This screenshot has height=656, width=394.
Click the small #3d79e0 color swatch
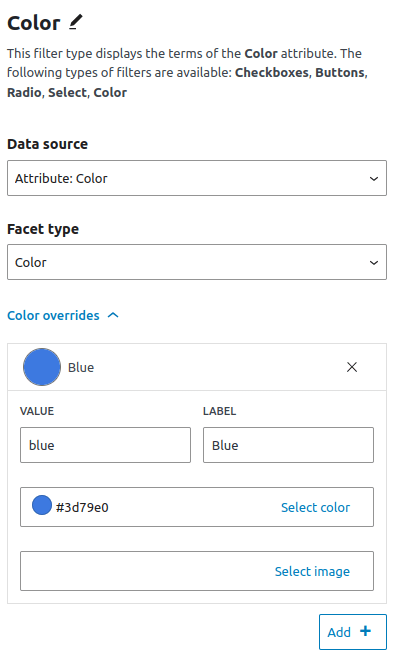pos(42,505)
